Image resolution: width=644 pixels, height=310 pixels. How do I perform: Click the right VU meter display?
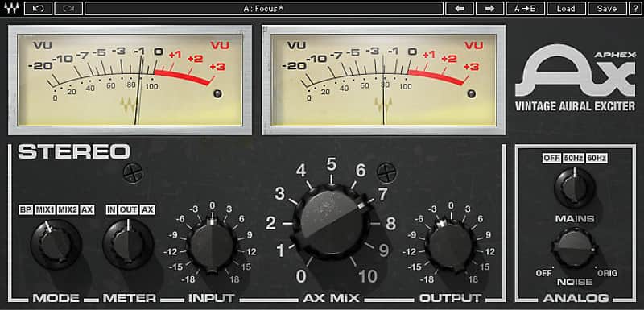[x=384, y=80]
